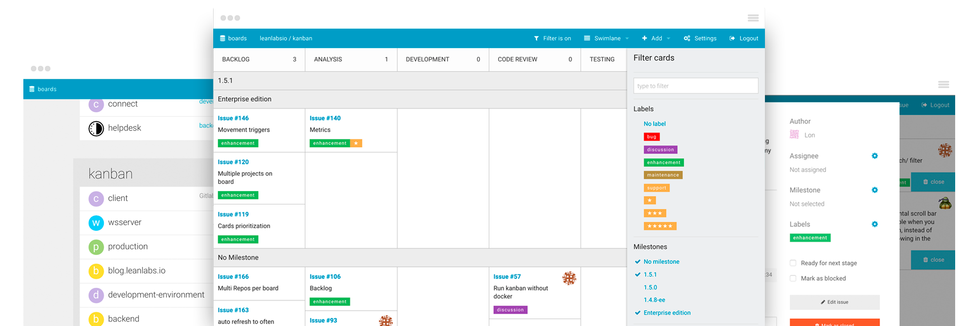Click the Lon author avatar
The height and width of the screenshot is (326, 980).
[x=795, y=134]
